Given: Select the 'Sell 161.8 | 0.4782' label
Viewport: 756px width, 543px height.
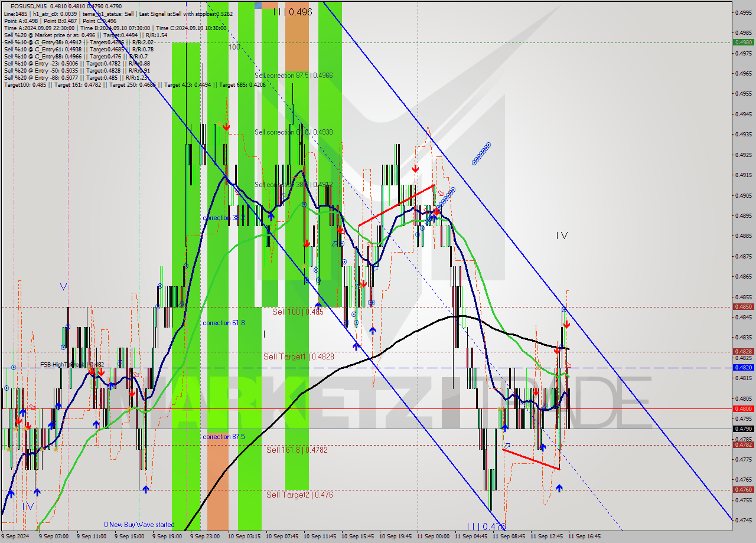Looking at the screenshot, I should tap(297, 450).
